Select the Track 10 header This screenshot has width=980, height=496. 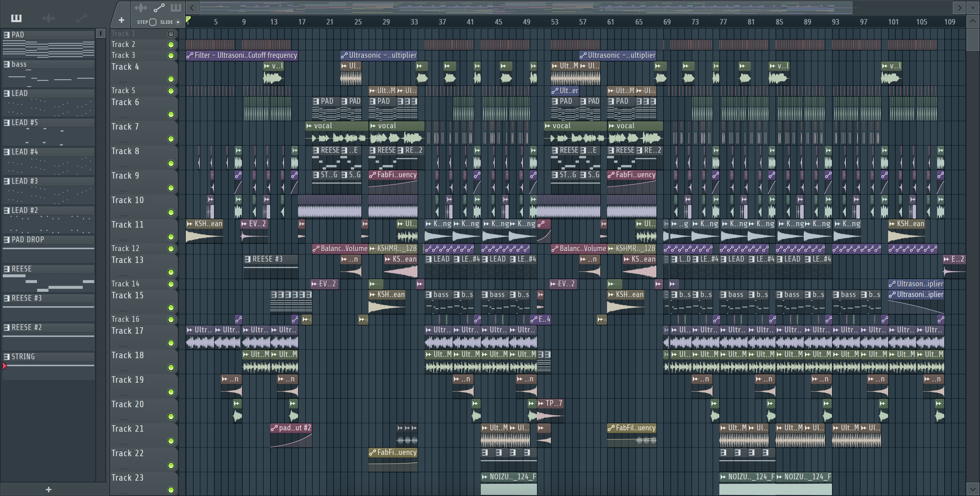tap(144, 206)
